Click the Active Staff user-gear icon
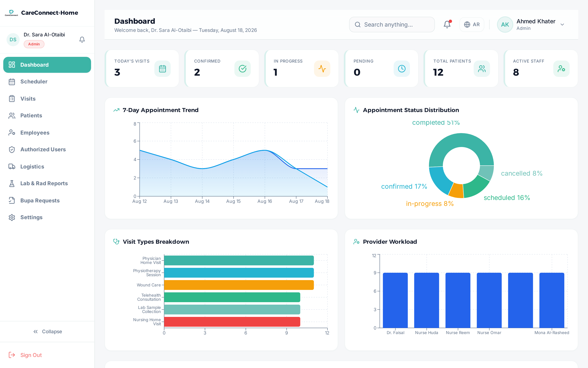Screen dimensions: 588x368 (561, 69)
